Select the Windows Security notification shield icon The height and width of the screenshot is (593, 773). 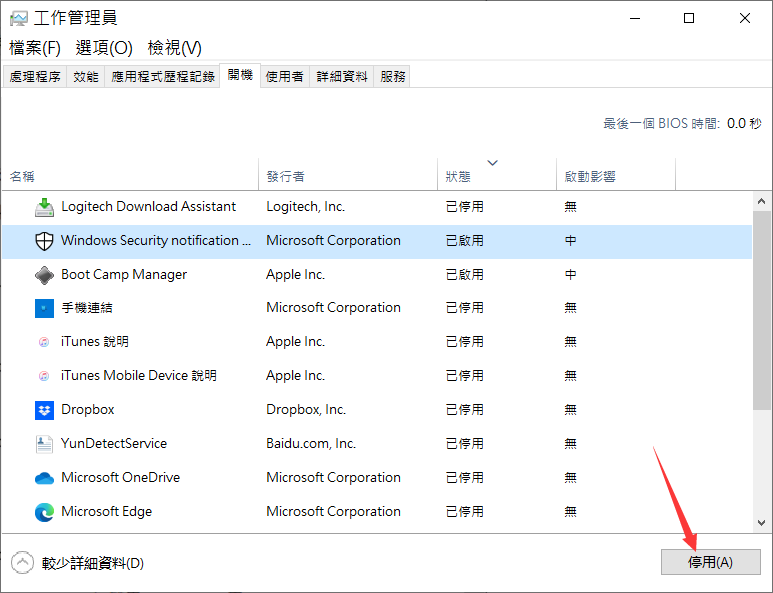(x=44, y=241)
